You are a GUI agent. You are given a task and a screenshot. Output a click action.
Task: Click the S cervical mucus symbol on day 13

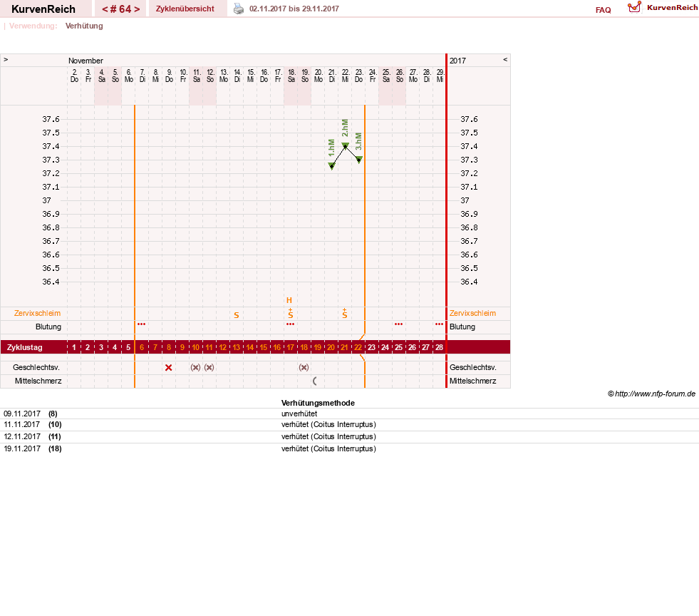coord(237,315)
